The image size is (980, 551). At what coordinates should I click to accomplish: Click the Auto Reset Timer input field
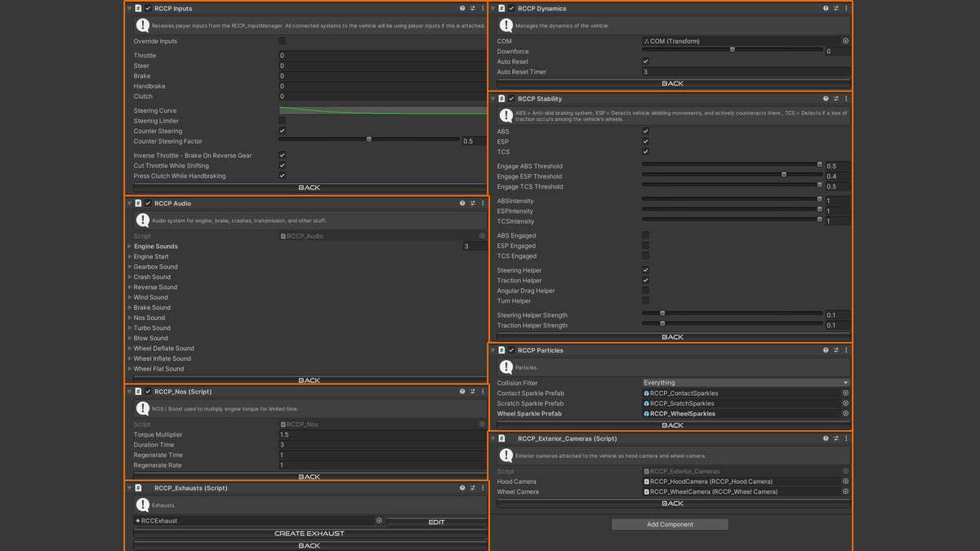(746, 72)
